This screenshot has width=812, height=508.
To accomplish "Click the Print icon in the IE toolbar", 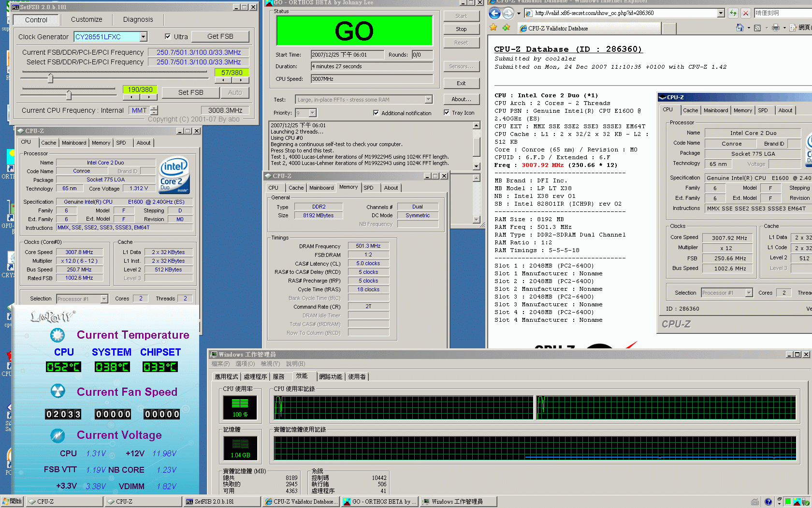I will tap(775, 28).
